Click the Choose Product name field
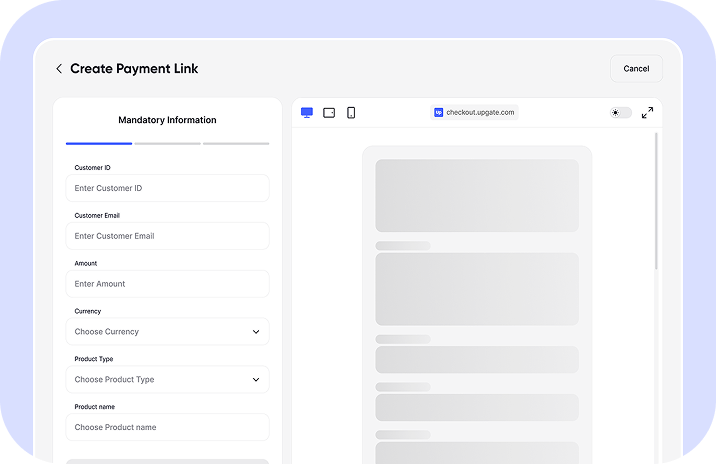The image size is (716, 464). (x=168, y=427)
